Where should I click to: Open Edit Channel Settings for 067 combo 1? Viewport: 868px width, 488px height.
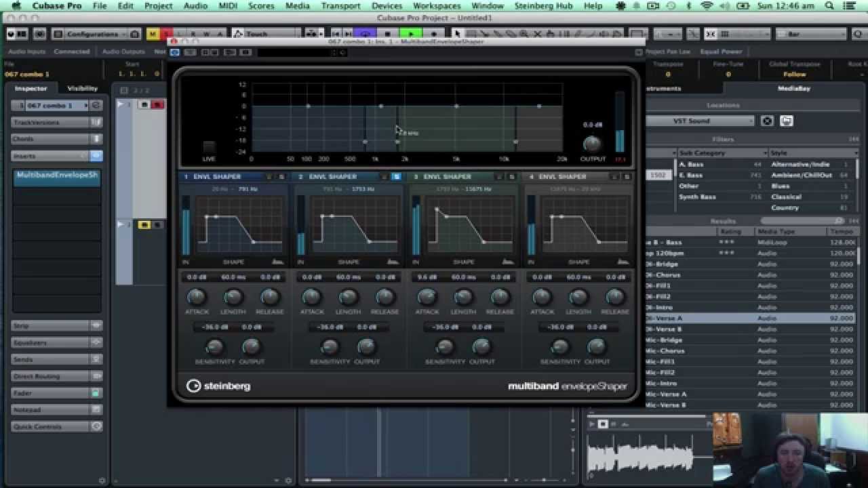click(x=96, y=105)
